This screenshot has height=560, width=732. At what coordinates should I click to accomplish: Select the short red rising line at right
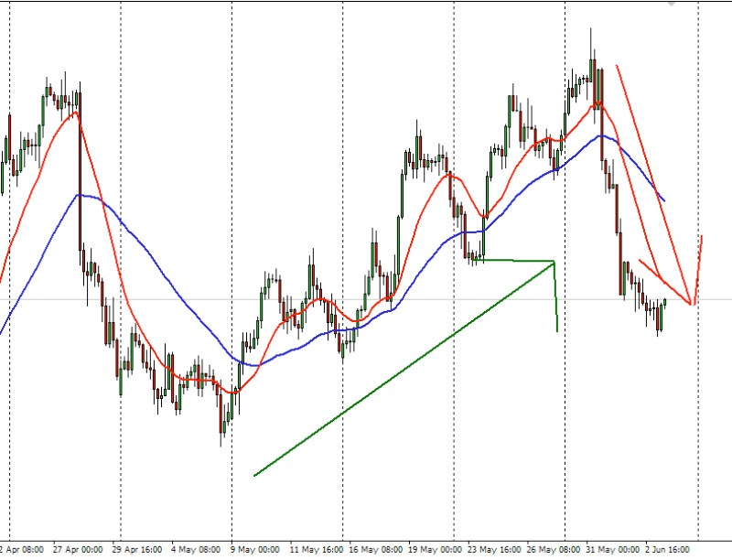click(x=698, y=271)
